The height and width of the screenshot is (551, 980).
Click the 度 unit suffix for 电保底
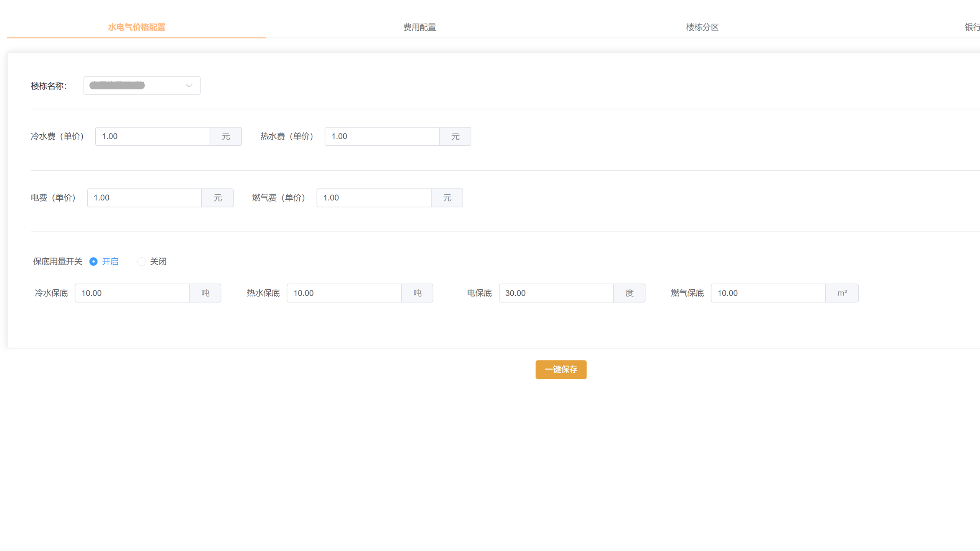629,293
